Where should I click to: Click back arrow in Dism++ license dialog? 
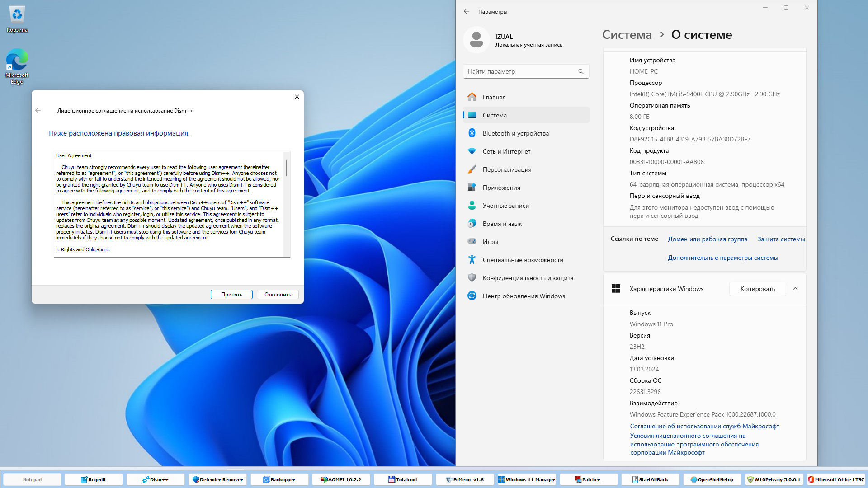(x=38, y=110)
